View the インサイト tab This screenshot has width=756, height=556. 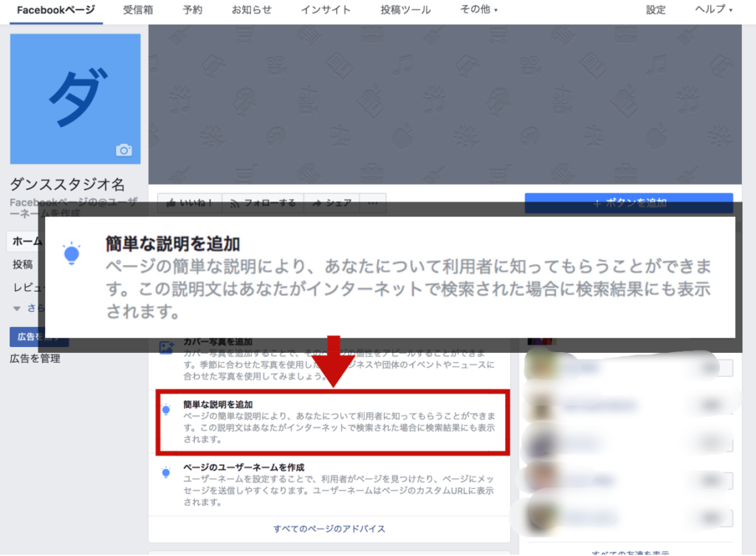[326, 10]
